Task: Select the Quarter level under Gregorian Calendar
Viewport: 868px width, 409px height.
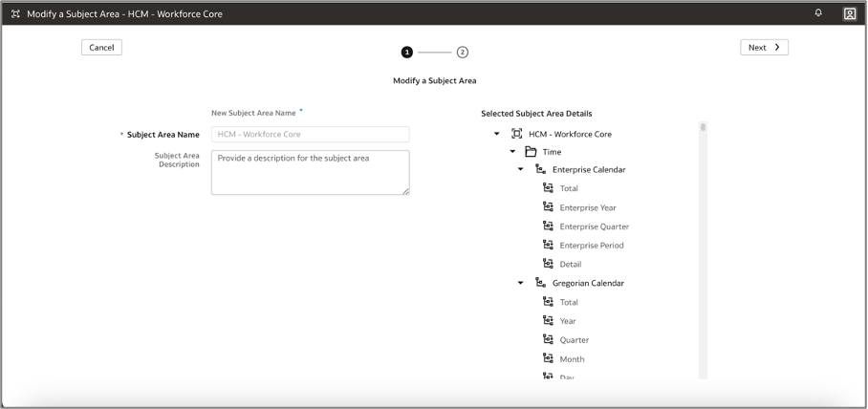Action: [575, 340]
